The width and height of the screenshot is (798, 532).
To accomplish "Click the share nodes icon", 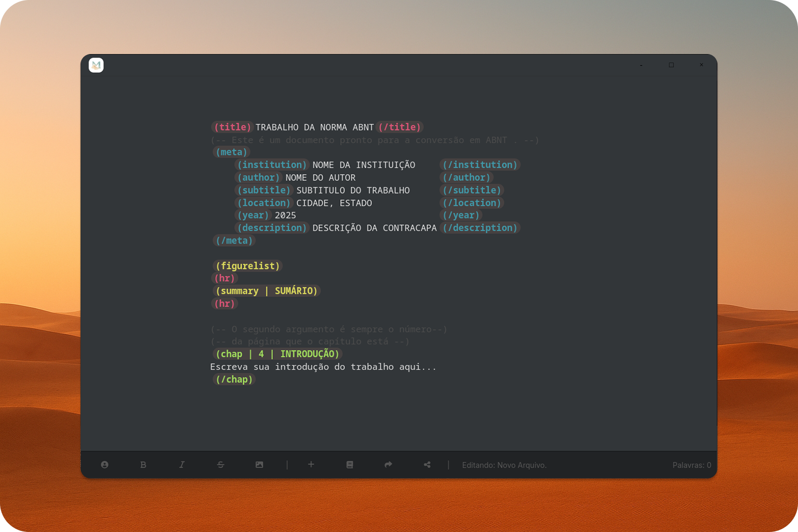I will pyautogui.click(x=427, y=465).
